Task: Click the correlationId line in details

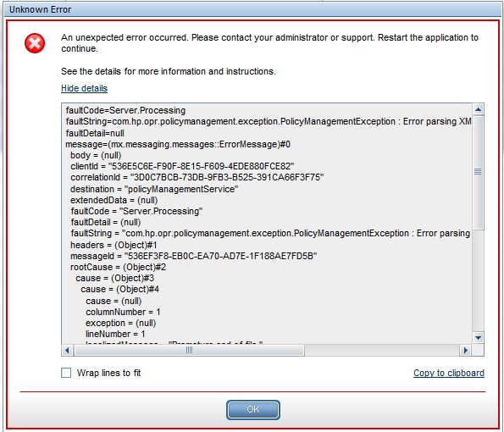Action: tap(197, 177)
